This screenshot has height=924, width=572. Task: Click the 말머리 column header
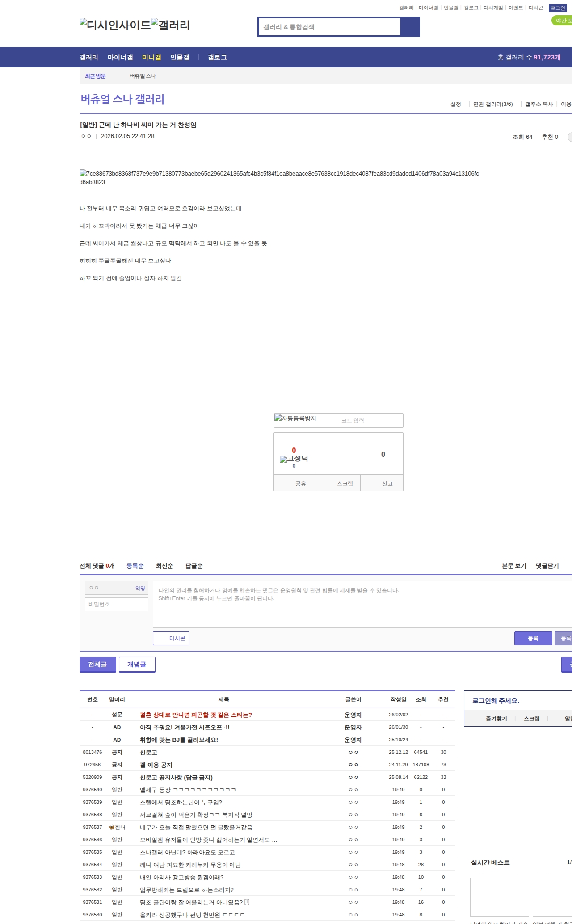[117, 699]
